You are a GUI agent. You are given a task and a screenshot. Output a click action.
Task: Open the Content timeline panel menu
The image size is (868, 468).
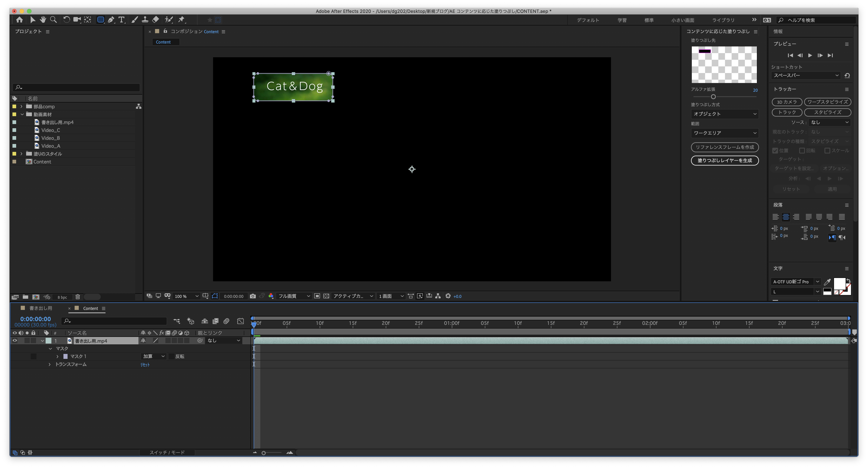[x=103, y=308]
